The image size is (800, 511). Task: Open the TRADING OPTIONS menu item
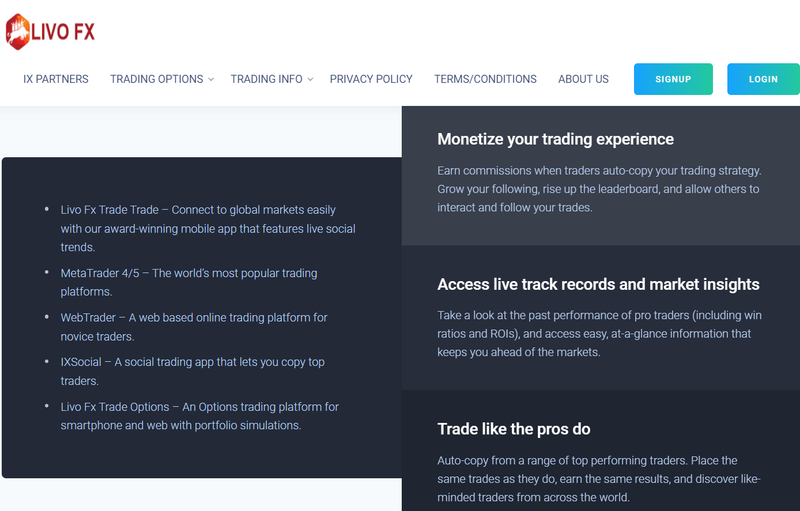pyautogui.click(x=157, y=79)
